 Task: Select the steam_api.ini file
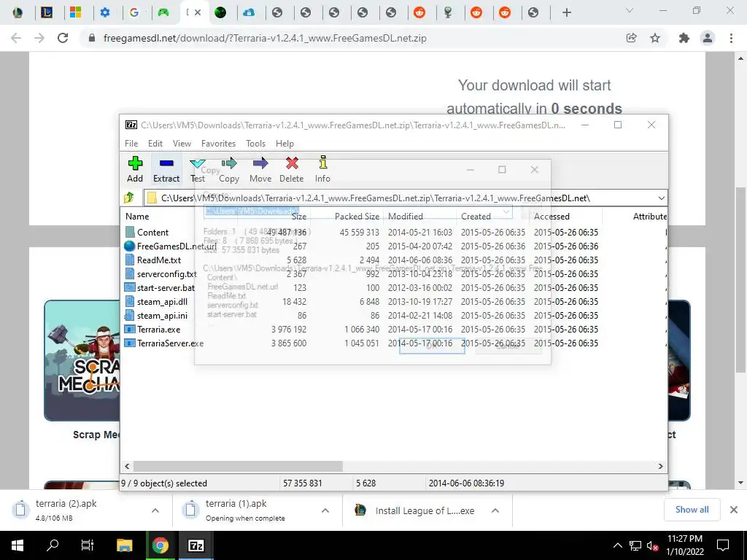click(162, 315)
